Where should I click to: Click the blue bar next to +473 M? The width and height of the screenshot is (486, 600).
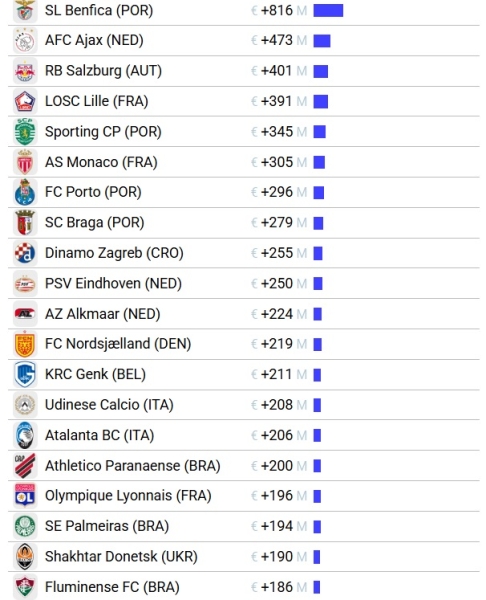322,41
